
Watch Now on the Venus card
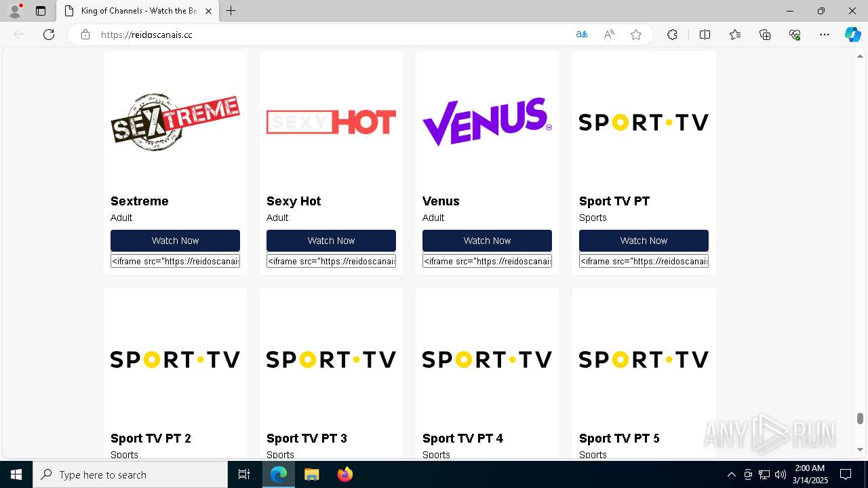[x=487, y=241]
